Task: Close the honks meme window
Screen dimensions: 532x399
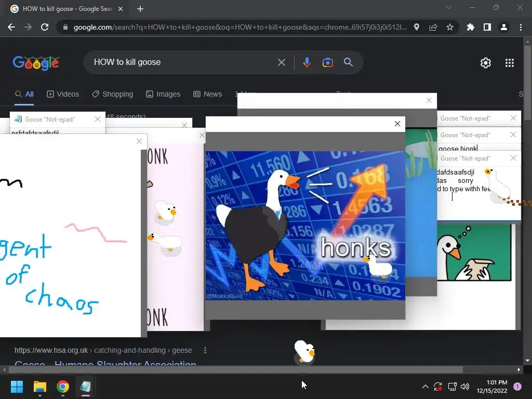Action: point(397,124)
